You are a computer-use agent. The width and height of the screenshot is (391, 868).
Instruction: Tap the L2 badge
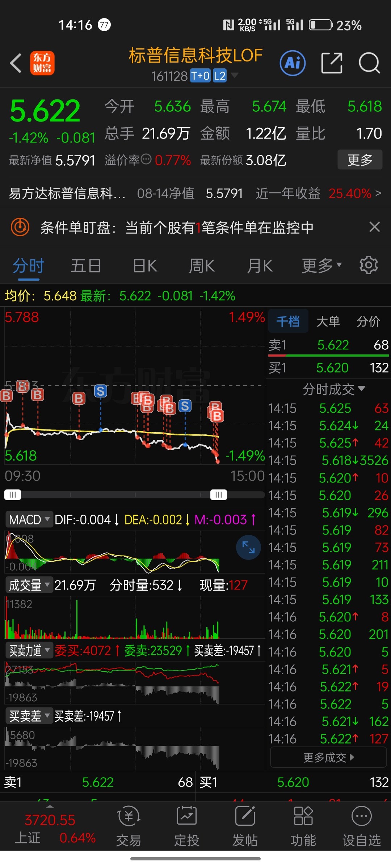pos(220,76)
